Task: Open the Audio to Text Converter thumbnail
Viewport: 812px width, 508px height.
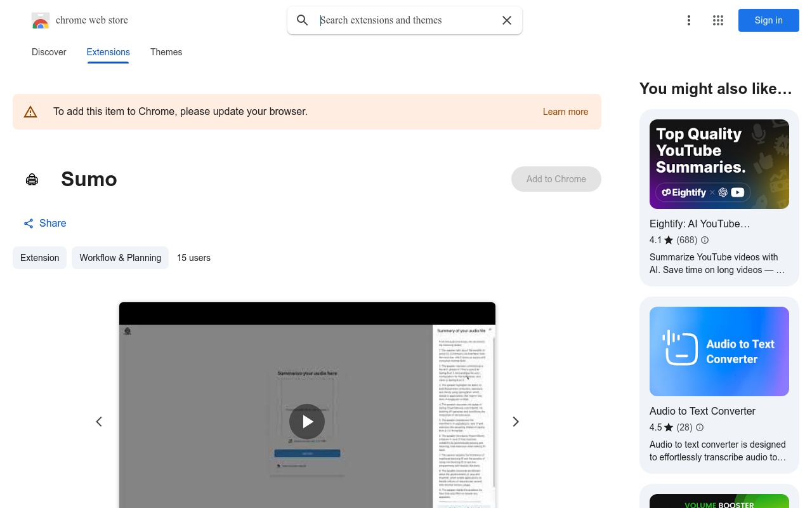Action: 719,351
